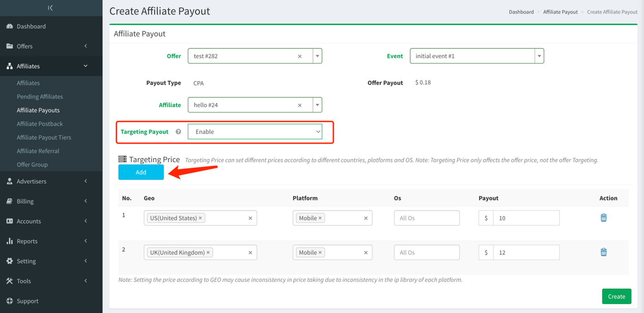Screen dimensions: 644x313
Task: Collapse the Affiliates sidebar menu
Action: tap(86, 66)
